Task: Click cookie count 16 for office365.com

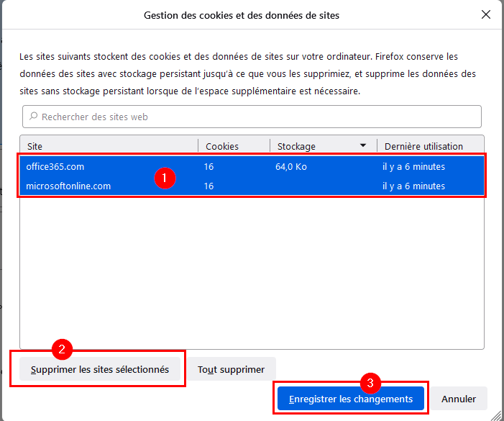Action: click(209, 166)
